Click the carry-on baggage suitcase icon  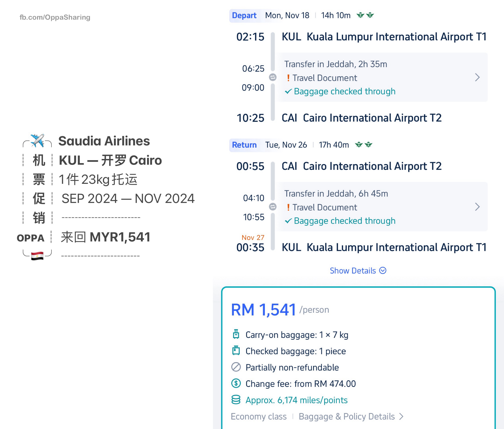click(x=236, y=334)
